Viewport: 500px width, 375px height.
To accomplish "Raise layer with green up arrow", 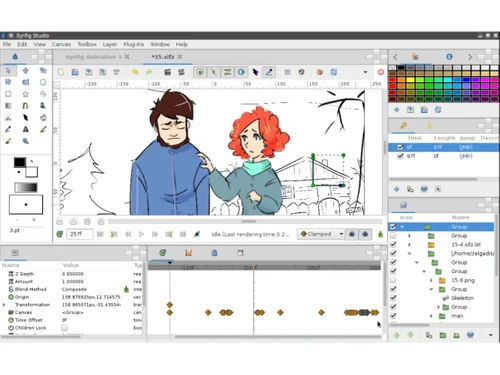I will (x=397, y=335).
